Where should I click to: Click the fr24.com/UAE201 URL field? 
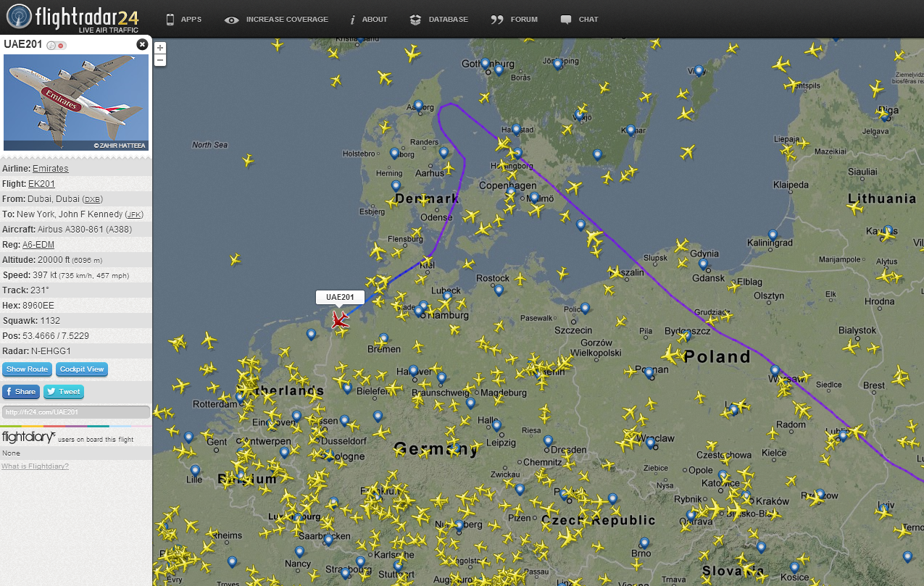click(x=76, y=412)
